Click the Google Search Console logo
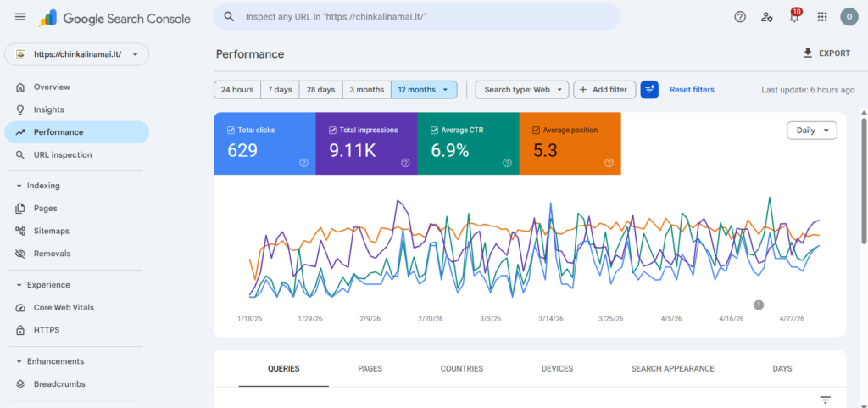This screenshot has height=408, width=868. point(114,19)
